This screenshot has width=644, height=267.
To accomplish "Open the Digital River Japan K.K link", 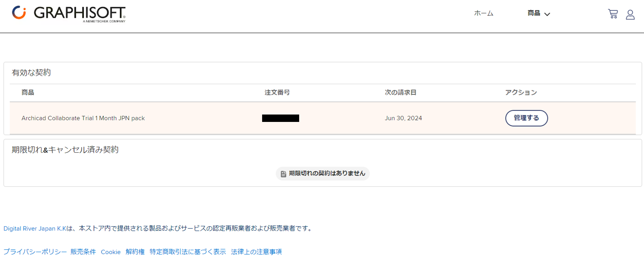I will [x=35, y=228].
